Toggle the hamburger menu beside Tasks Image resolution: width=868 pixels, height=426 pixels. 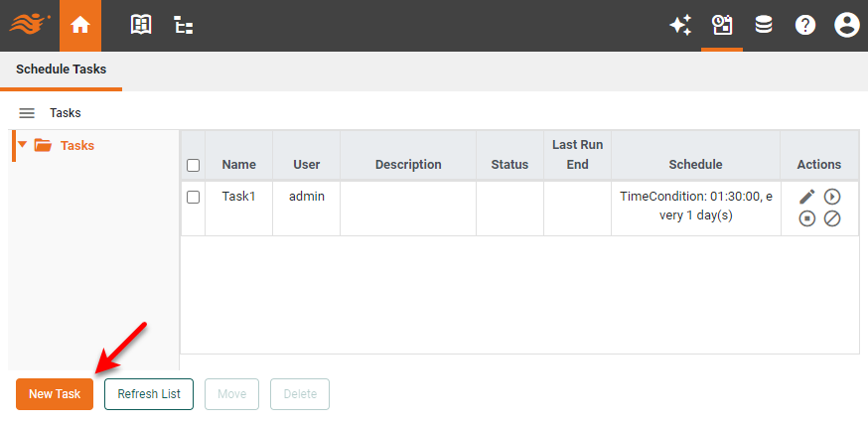click(x=27, y=113)
